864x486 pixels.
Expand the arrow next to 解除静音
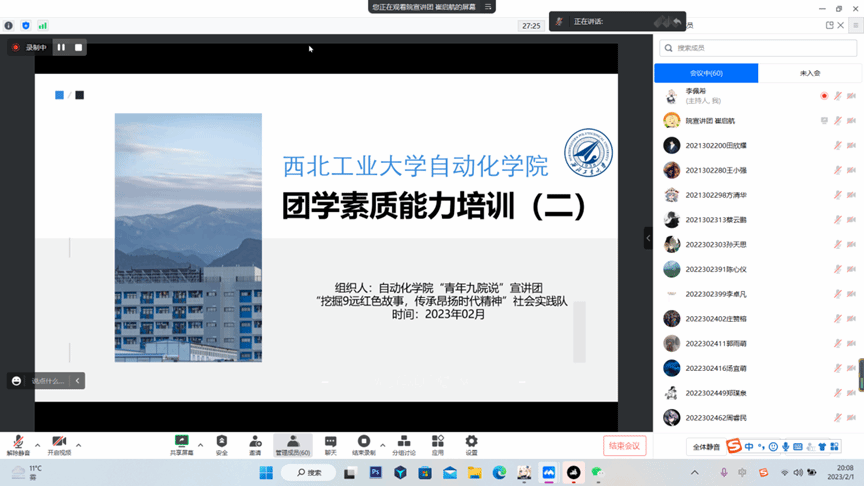pyautogui.click(x=38, y=445)
